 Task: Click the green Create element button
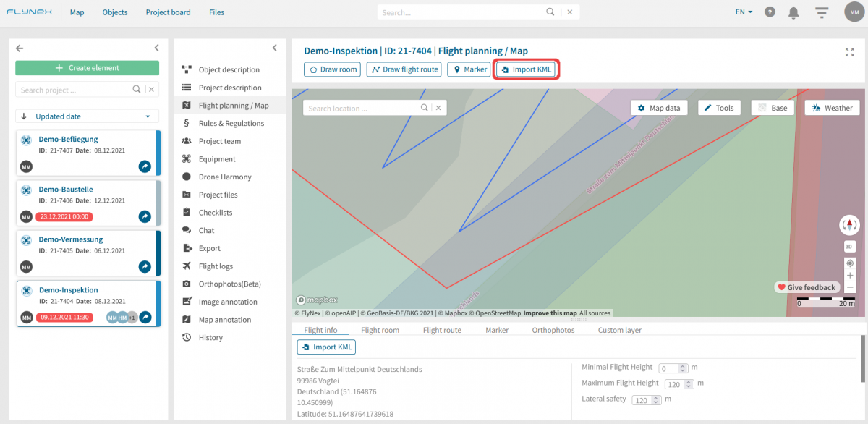tap(87, 68)
